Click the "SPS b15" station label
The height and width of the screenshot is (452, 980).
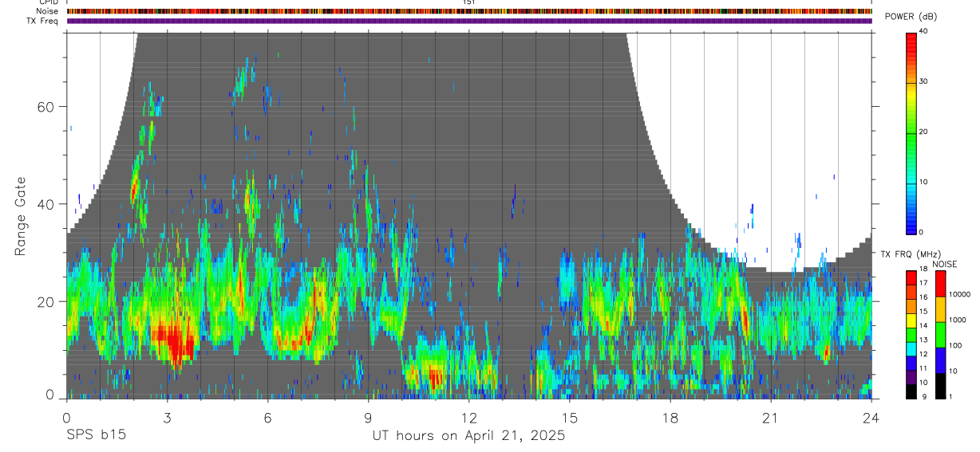pyautogui.click(x=96, y=436)
